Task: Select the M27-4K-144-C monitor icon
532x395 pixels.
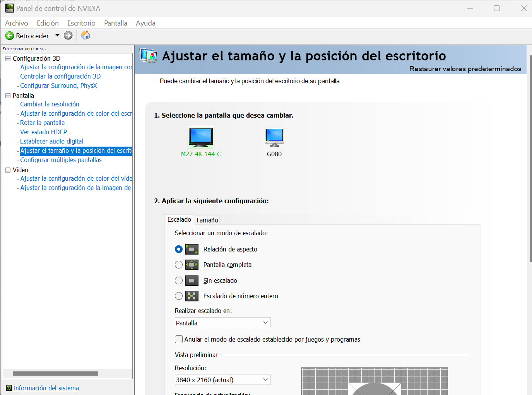Action: pyautogui.click(x=201, y=137)
